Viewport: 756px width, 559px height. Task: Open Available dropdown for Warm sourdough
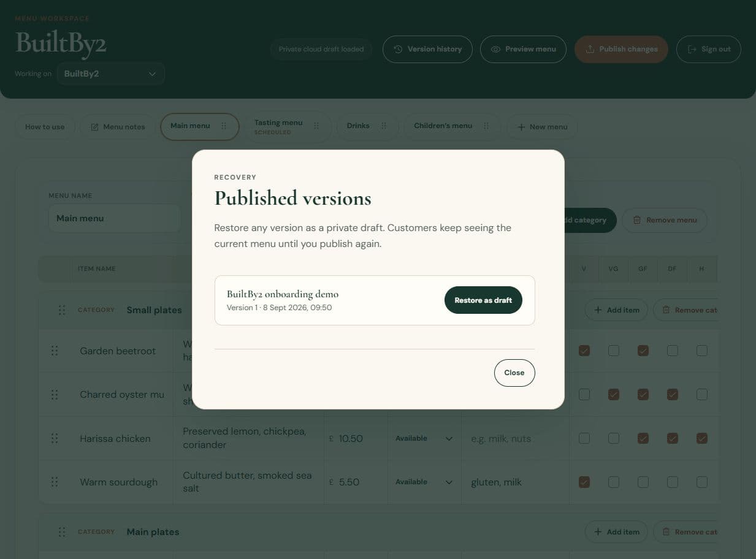(x=424, y=482)
